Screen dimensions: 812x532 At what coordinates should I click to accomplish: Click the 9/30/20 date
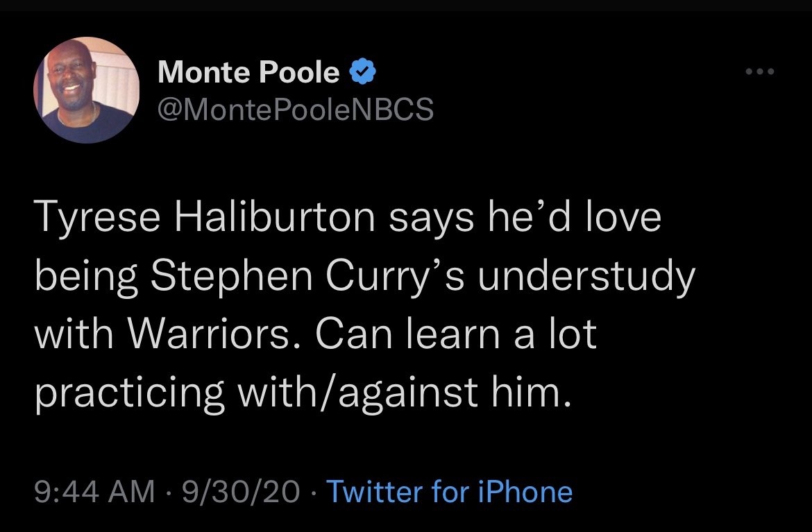coord(240,492)
